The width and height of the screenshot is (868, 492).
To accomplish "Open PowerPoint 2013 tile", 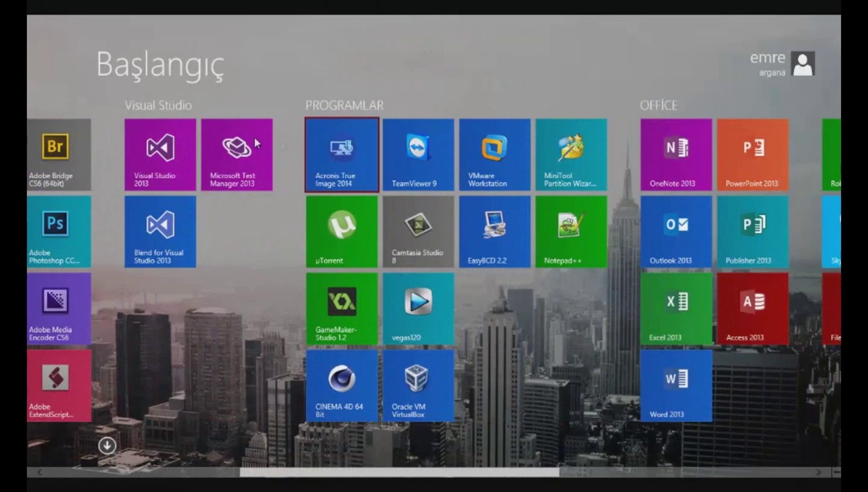I will click(753, 155).
